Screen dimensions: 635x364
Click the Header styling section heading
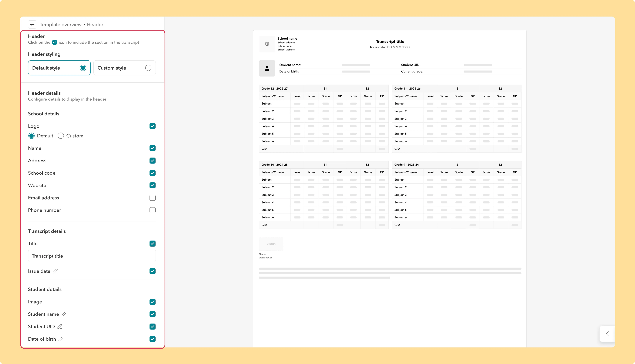coord(44,54)
